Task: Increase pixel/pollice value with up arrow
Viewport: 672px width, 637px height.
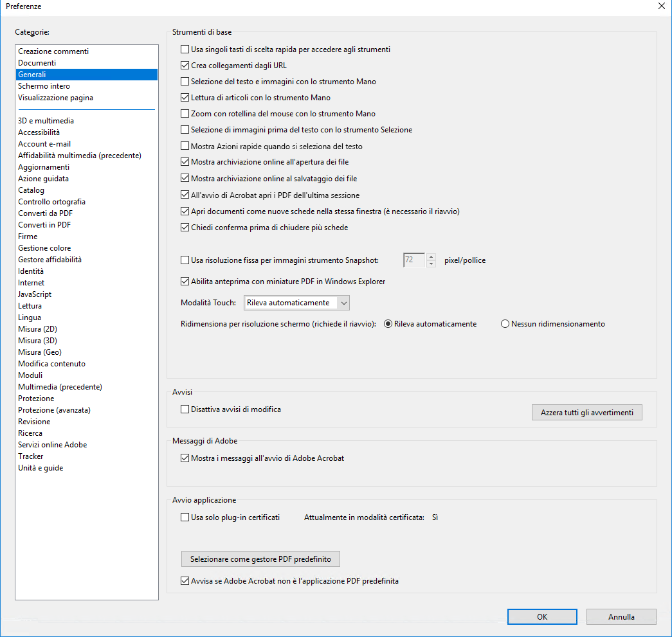Action: coord(431,257)
